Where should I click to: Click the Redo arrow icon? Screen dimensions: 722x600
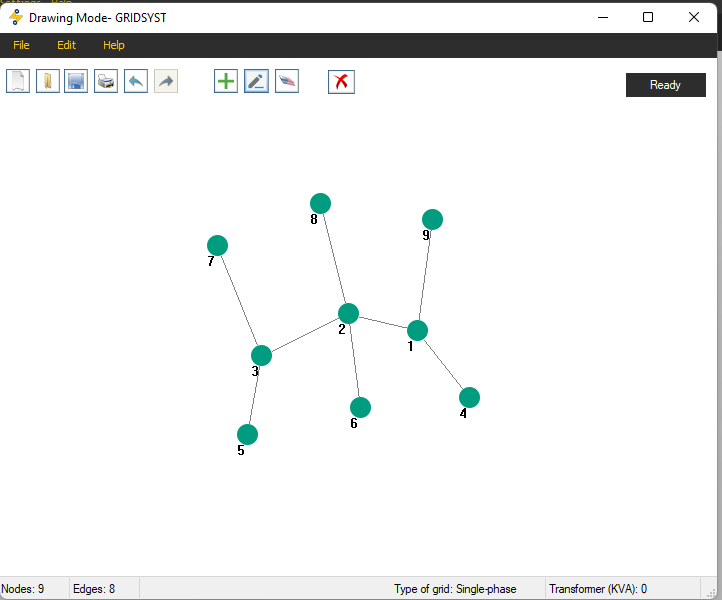point(166,81)
